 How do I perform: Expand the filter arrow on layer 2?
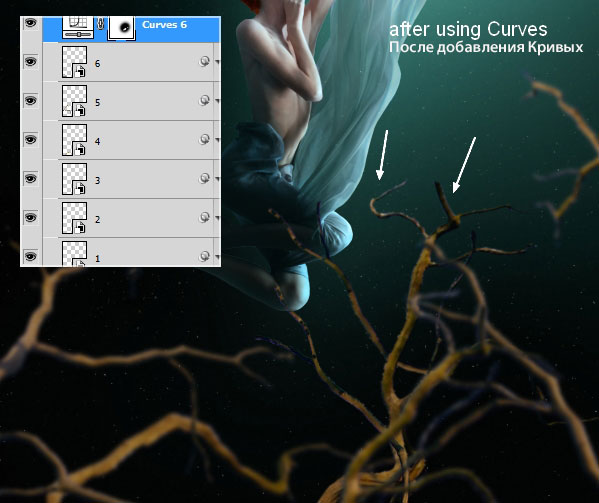[217, 218]
